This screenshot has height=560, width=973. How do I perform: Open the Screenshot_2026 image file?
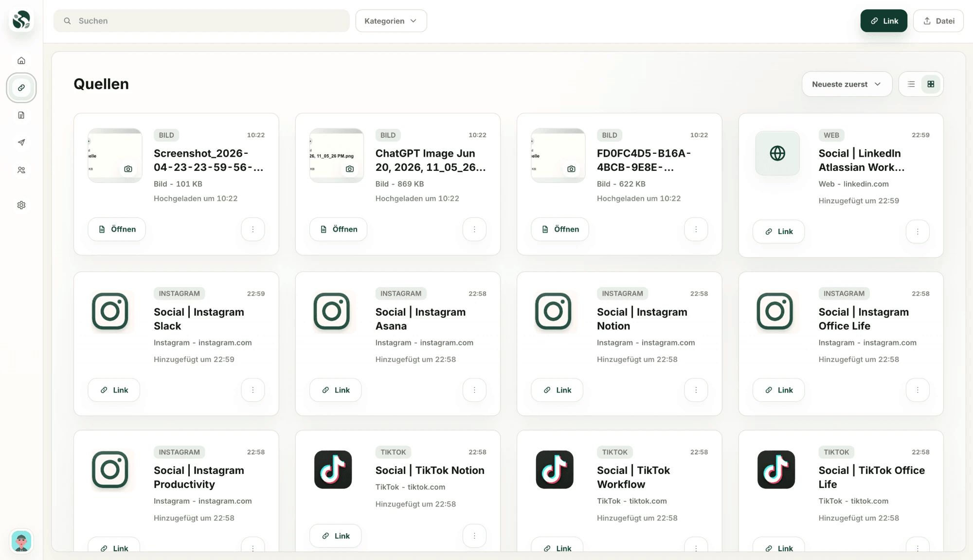tap(117, 229)
